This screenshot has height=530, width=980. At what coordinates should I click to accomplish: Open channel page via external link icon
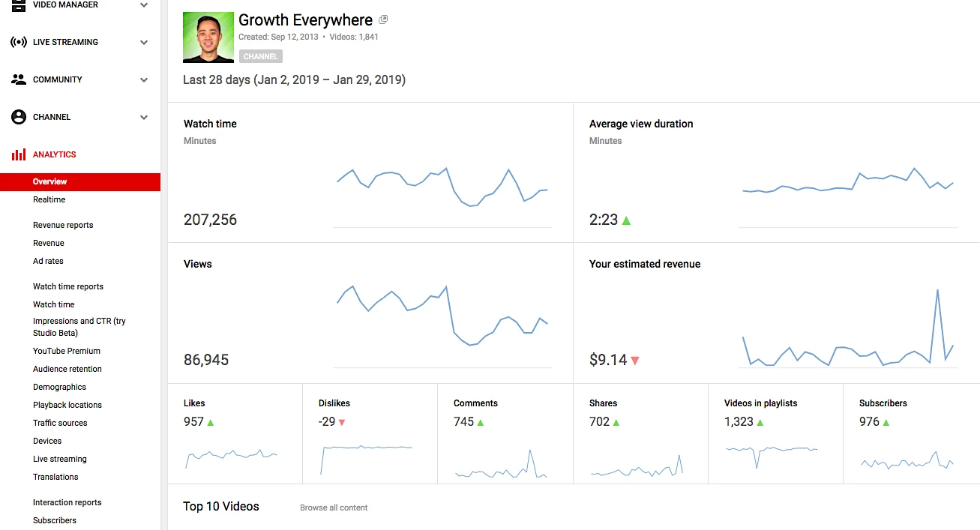(382, 19)
